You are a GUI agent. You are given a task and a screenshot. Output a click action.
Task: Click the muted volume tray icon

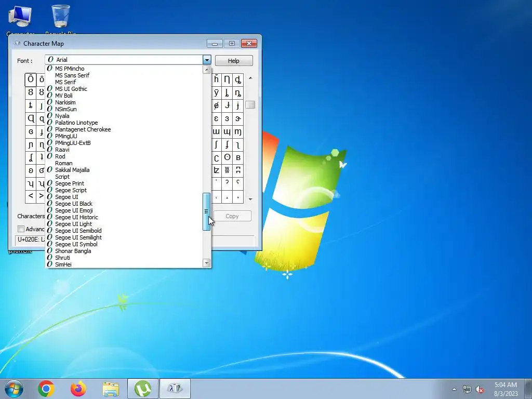pyautogui.click(x=480, y=390)
